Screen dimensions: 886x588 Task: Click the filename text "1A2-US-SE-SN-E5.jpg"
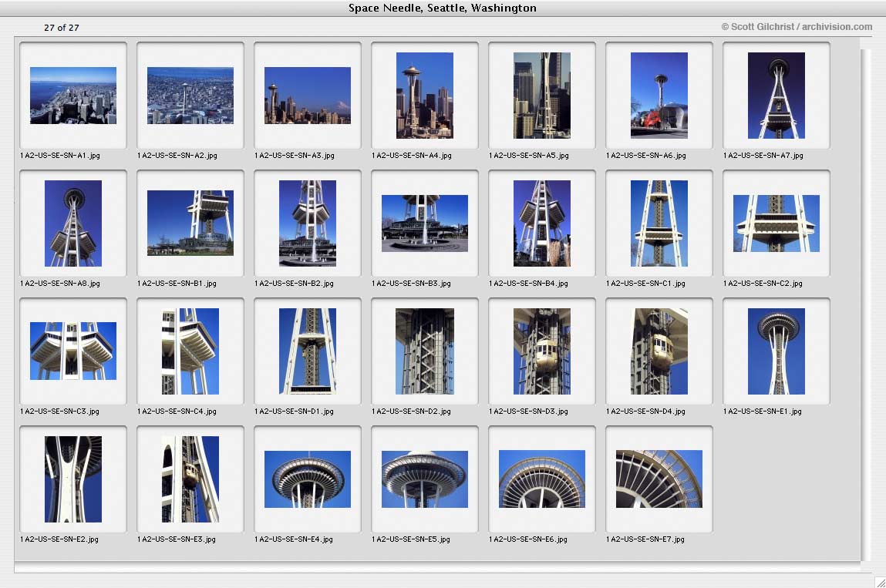click(411, 539)
